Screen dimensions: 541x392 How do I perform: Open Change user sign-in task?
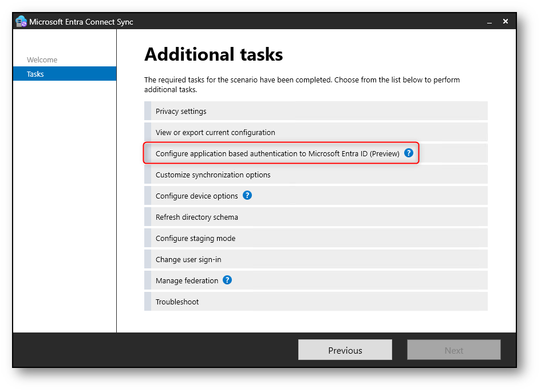coord(315,259)
